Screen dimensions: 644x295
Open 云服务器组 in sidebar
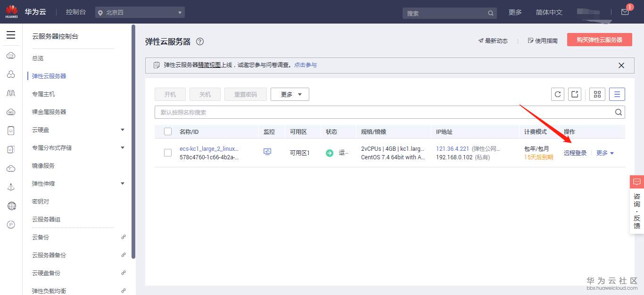pyautogui.click(x=46, y=219)
